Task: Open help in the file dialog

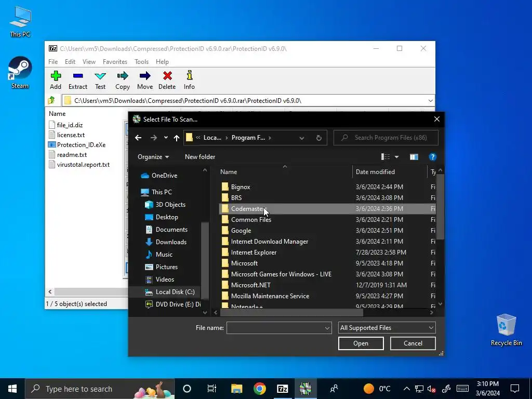Action: tap(432, 157)
